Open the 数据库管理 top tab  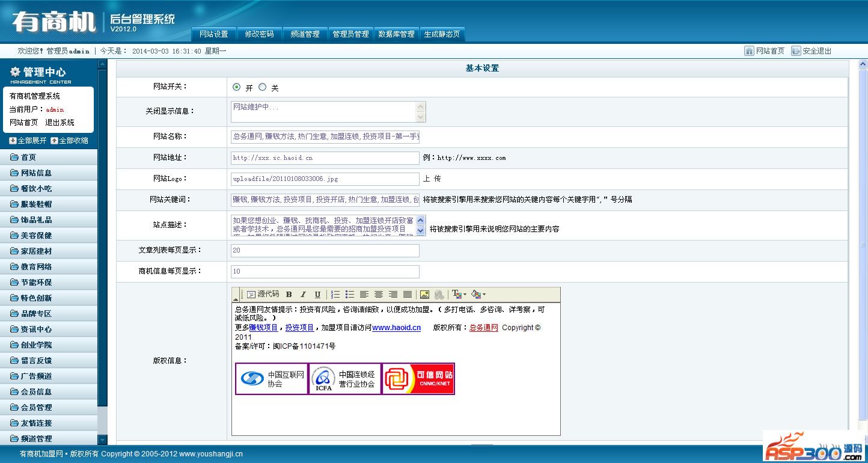(x=397, y=34)
